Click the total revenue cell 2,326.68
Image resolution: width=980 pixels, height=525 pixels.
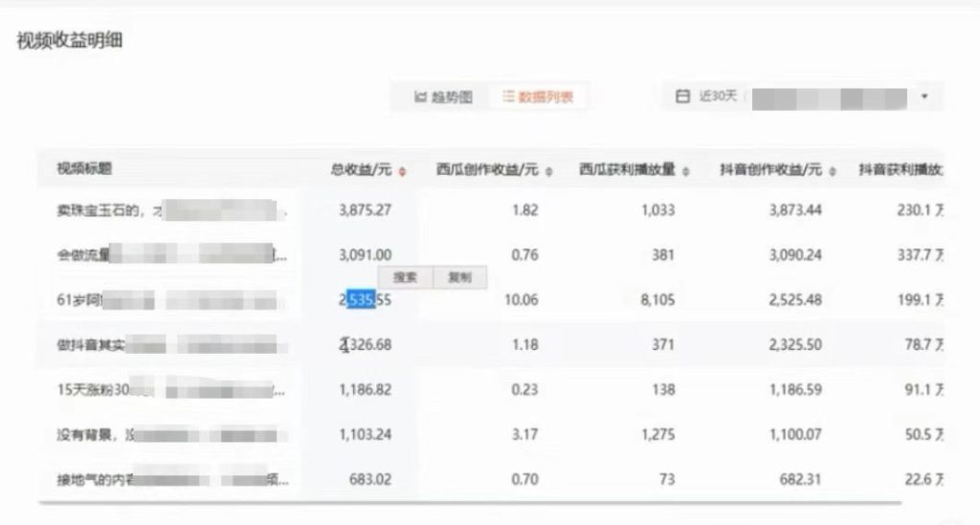pos(365,344)
